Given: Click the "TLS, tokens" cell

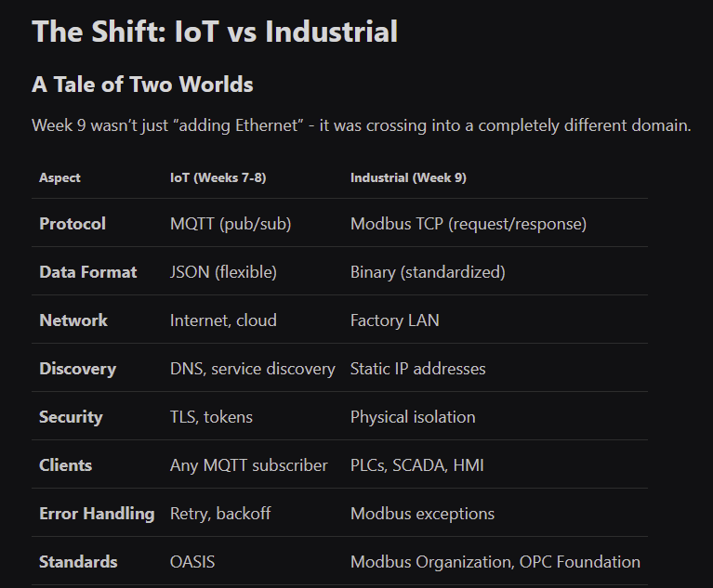Looking at the screenshot, I should [210, 417].
